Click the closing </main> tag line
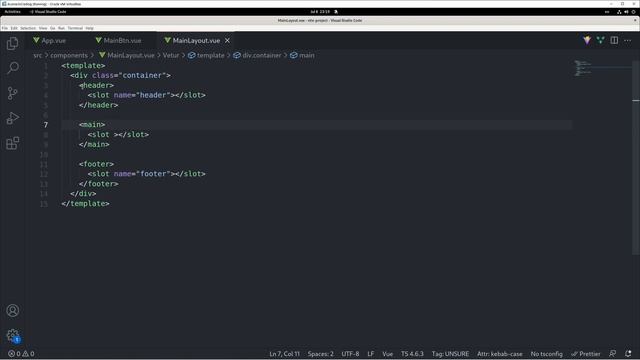 click(x=94, y=144)
